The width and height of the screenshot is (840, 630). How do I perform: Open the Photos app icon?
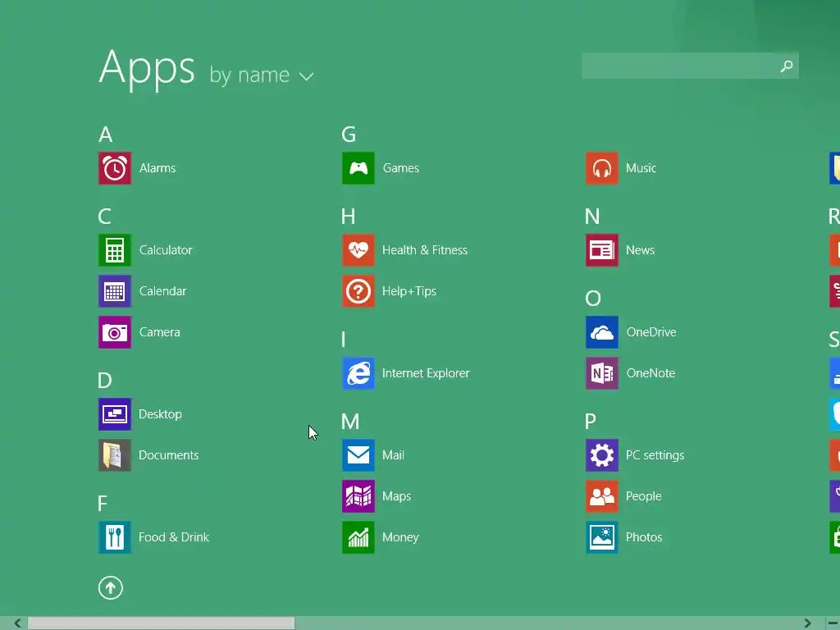pos(602,537)
